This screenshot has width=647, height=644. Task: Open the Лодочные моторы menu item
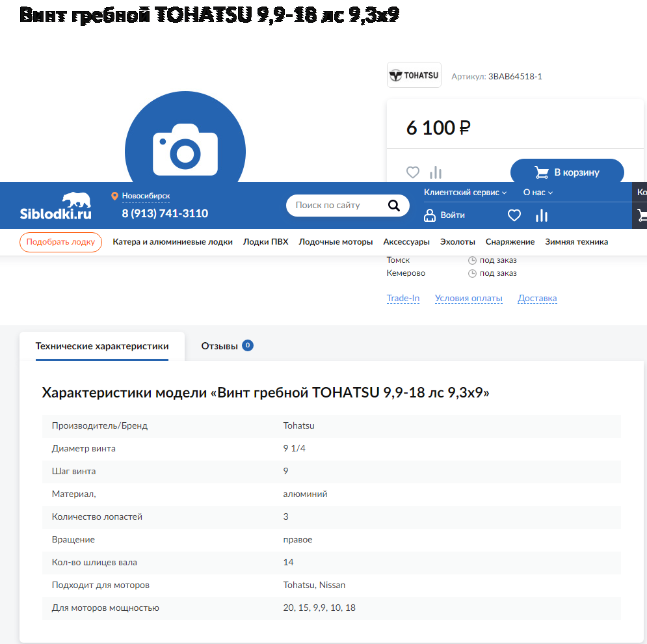[x=336, y=242]
